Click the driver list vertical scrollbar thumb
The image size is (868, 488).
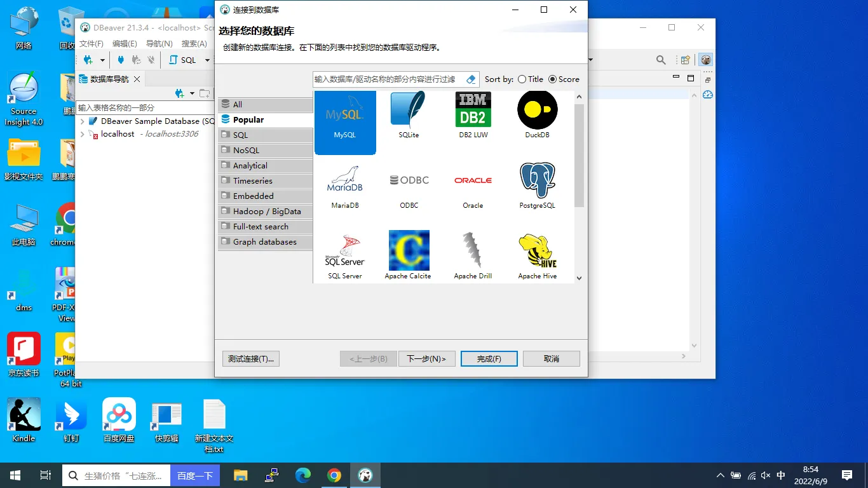579,155
